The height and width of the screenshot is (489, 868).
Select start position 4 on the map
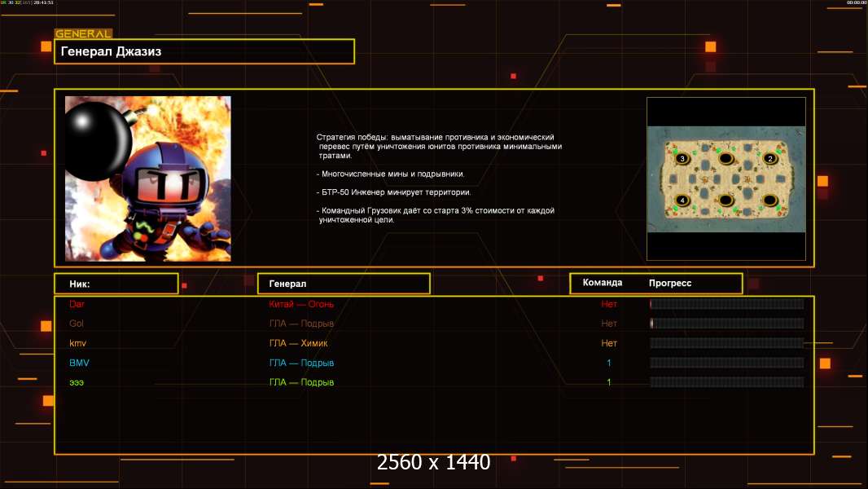pyautogui.click(x=682, y=200)
